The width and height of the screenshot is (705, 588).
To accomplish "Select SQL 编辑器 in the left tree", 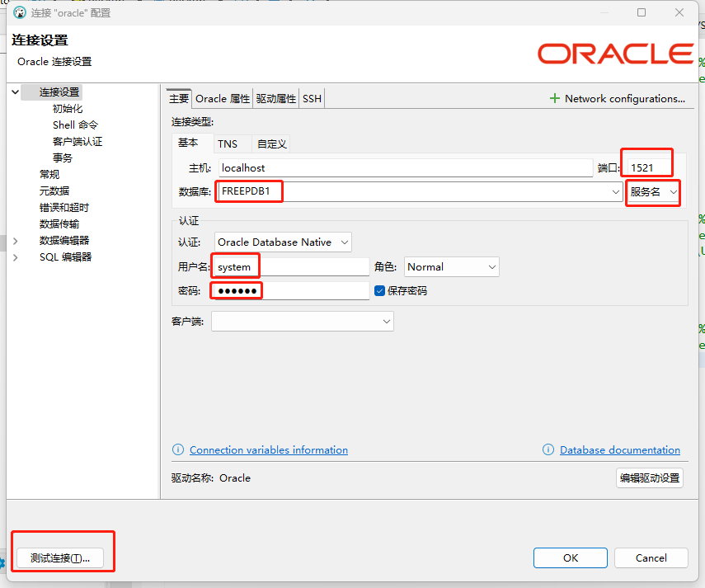I will pyautogui.click(x=66, y=257).
